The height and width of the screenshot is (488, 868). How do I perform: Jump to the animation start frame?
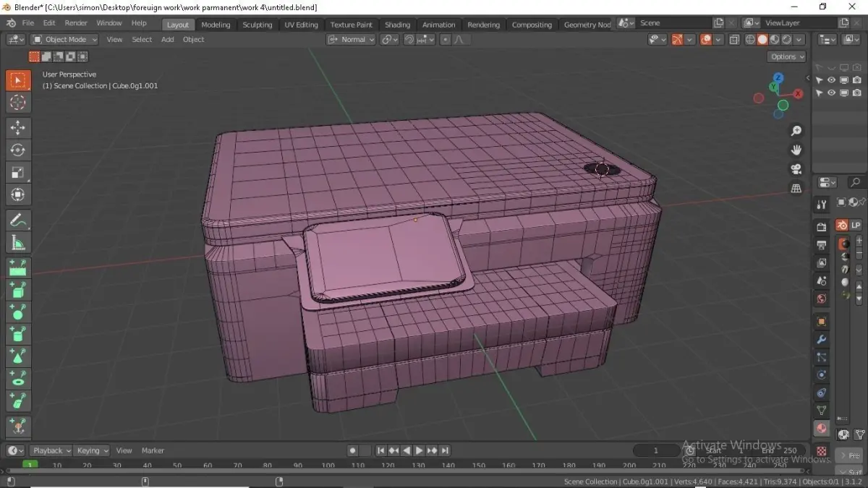pyautogui.click(x=381, y=450)
